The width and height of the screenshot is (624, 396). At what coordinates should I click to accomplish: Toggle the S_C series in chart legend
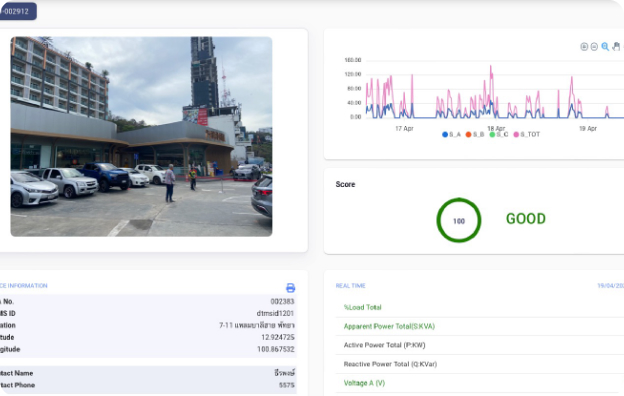[499, 135]
